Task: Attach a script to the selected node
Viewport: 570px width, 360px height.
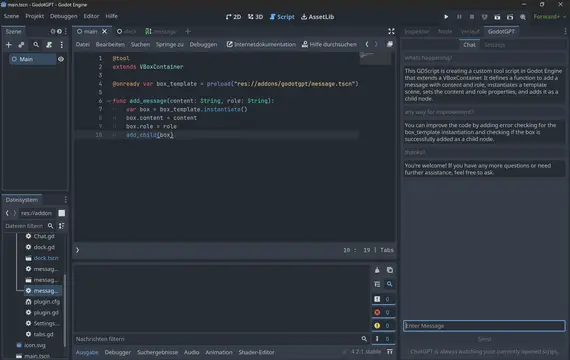Action: (x=49, y=45)
